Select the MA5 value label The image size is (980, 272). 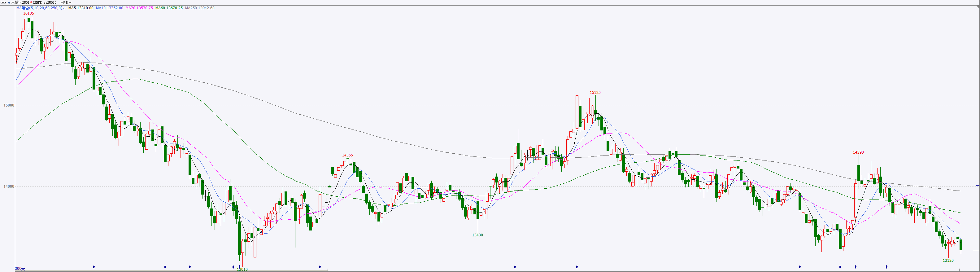pyautogui.click(x=81, y=8)
